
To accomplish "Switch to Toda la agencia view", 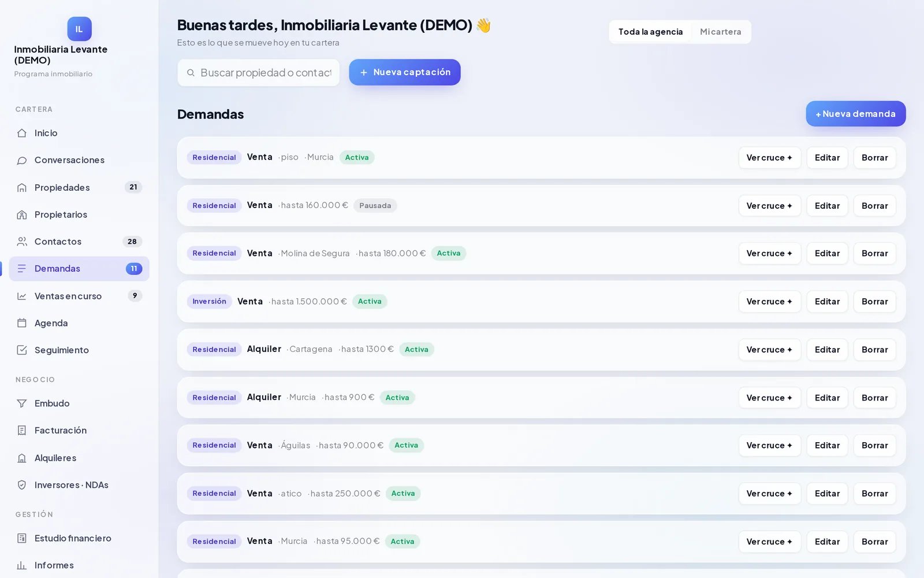I will [x=650, y=32].
